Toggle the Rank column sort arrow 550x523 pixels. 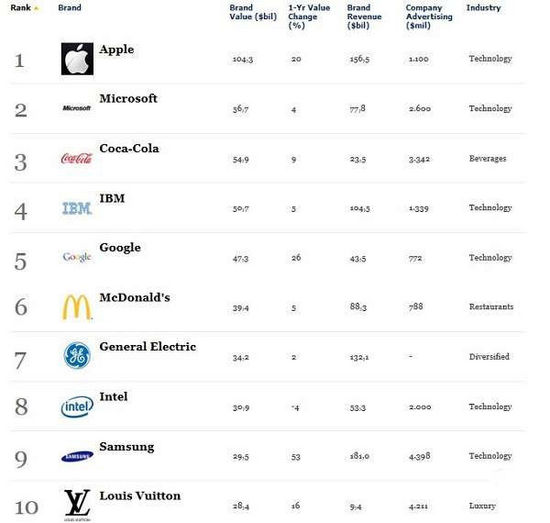click(36, 8)
